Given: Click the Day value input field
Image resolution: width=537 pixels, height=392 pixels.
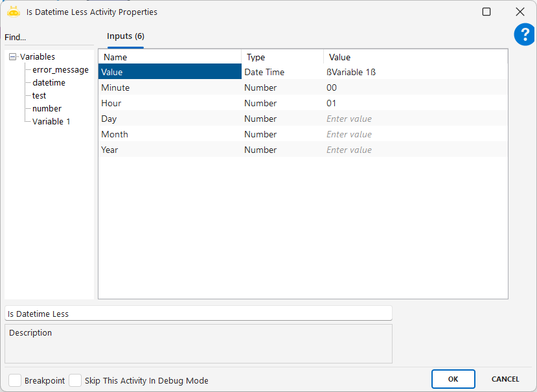Looking at the screenshot, I should click(415, 119).
